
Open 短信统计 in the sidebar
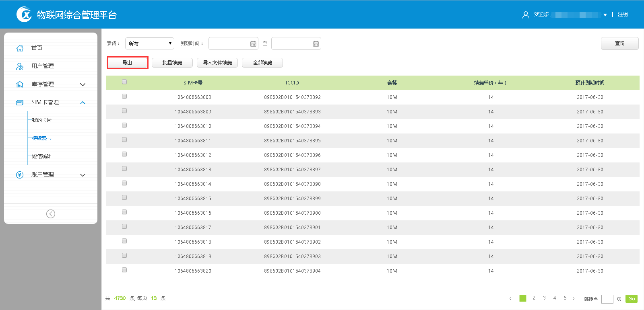click(42, 156)
